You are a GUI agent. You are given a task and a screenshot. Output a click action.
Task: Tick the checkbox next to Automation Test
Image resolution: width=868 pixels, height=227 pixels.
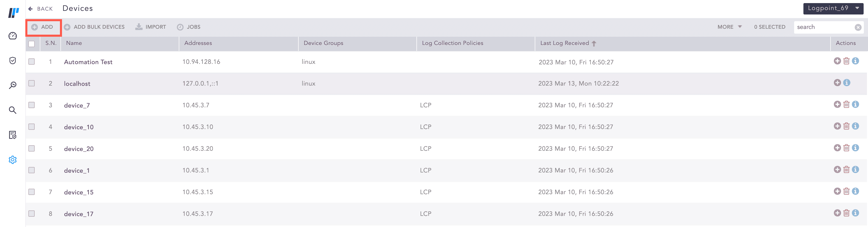coord(31,62)
